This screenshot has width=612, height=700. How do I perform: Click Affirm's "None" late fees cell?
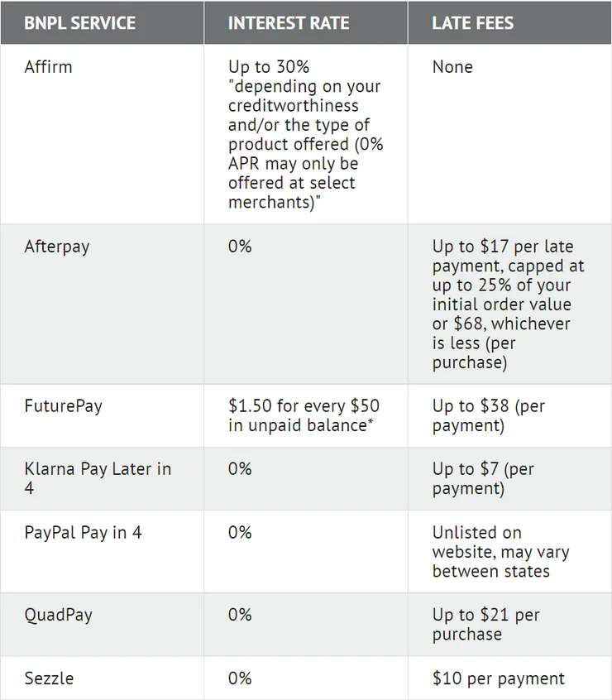[x=452, y=66]
